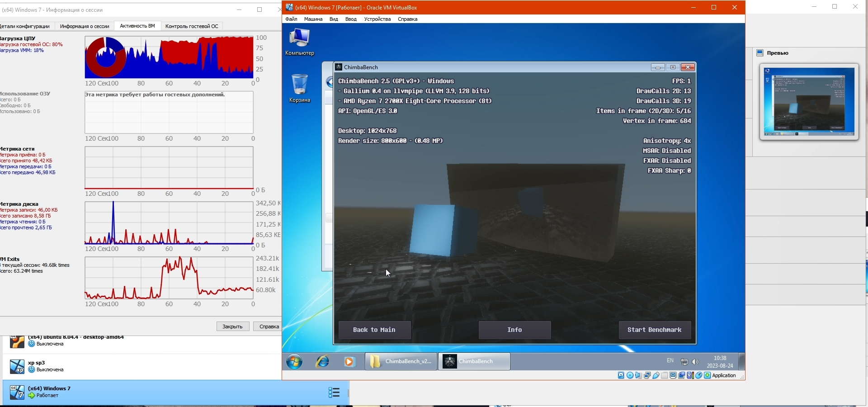The width and height of the screenshot is (868, 407).
Task: Open guest network tray icon
Action: (x=684, y=362)
